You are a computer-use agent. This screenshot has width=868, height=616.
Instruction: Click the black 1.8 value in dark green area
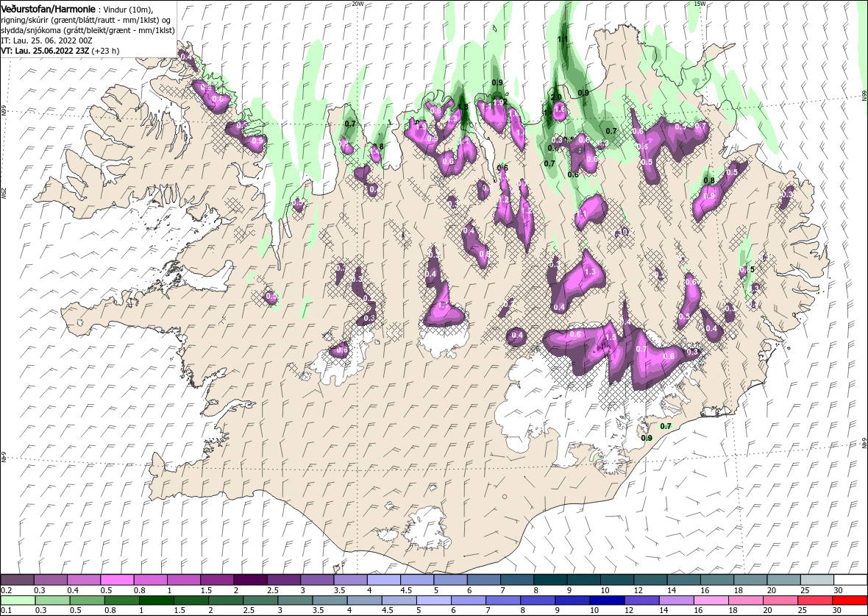463,107
